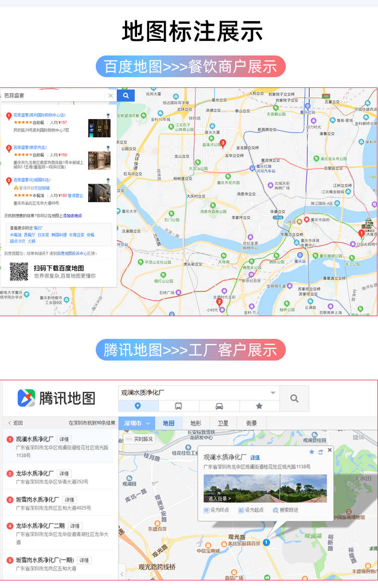Select the 甜点冷饮 nearby category
The image size is (378, 588).
[18, 241]
